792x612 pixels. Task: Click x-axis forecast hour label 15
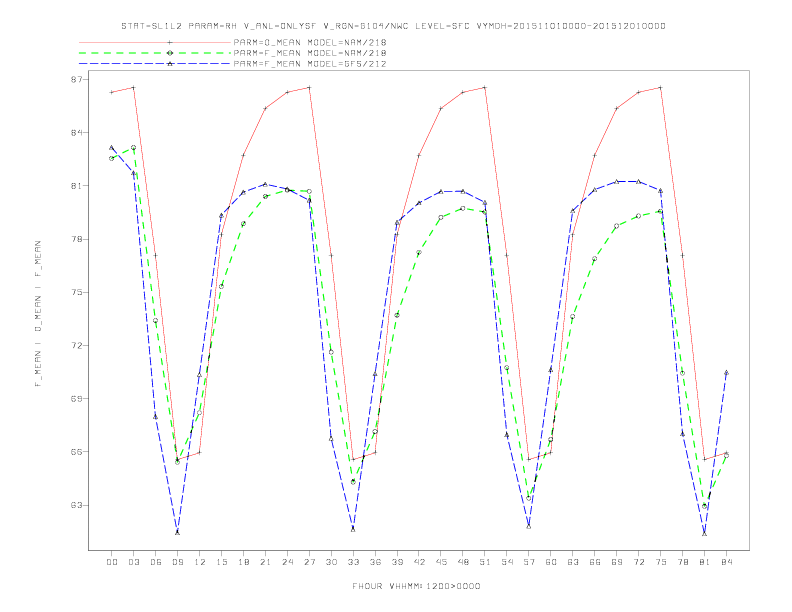pyautogui.click(x=221, y=562)
